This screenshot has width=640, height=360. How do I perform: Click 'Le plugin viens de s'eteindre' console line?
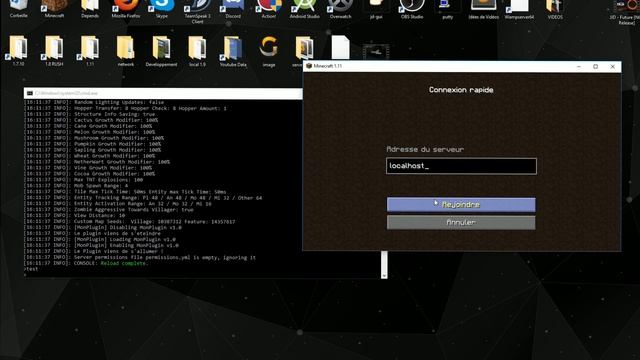pos(92,233)
